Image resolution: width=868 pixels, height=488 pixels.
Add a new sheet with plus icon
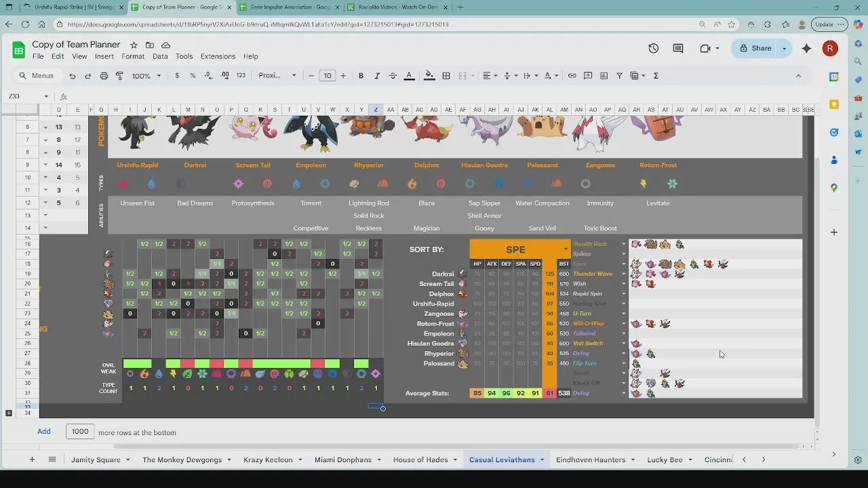pyautogui.click(x=31, y=460)
